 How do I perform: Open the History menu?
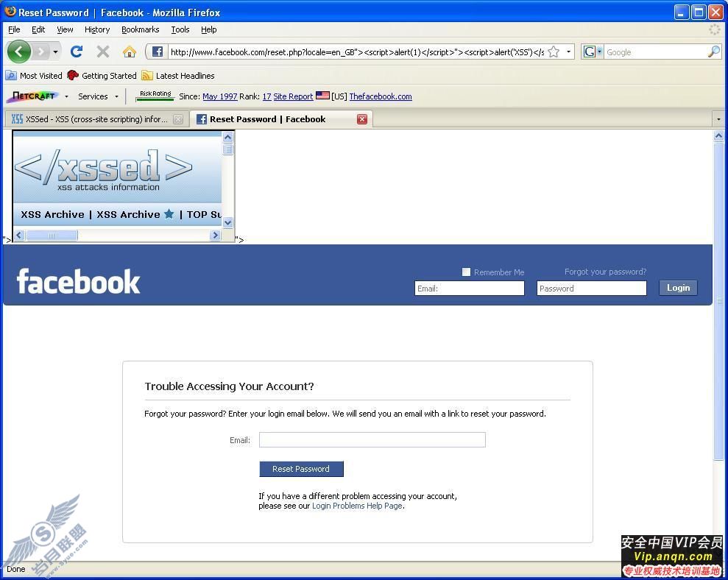pyautogui.click(x=97, y=29)
